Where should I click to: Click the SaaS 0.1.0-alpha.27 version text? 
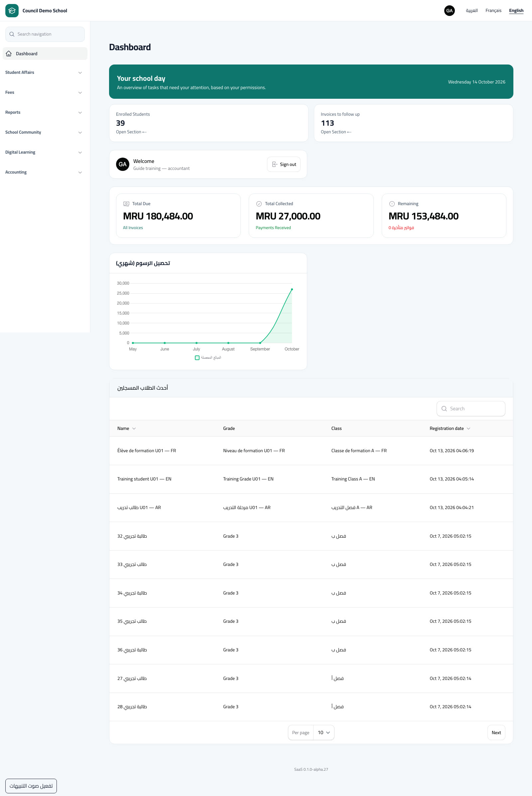pos(311,769)
